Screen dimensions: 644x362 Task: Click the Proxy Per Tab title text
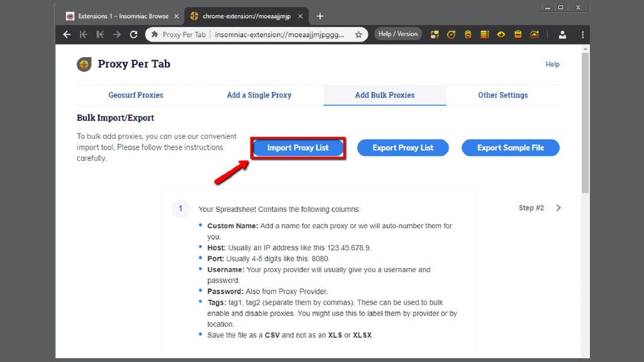click(134, 64)
